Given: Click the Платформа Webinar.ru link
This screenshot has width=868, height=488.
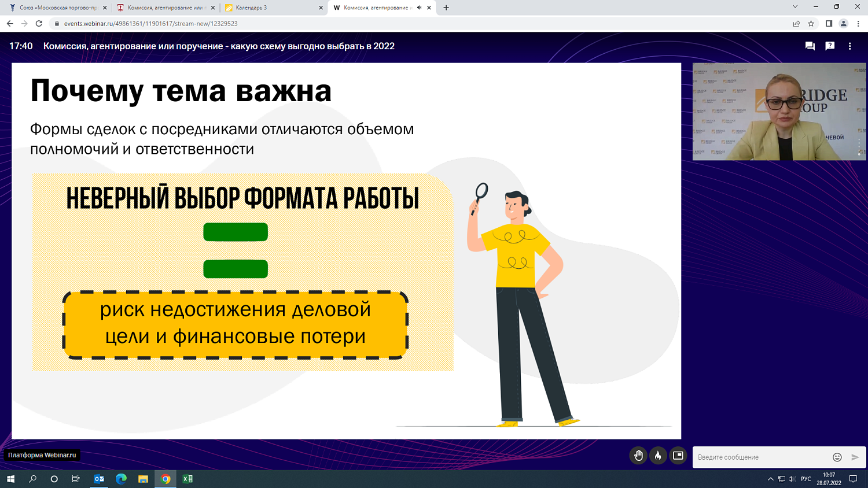Looking at the screenshot, I should (42, 455).
